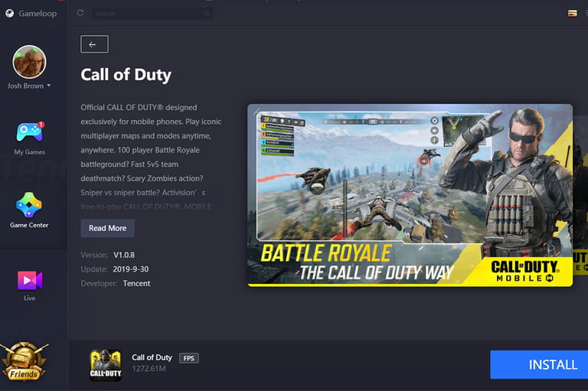Open the orange card icon in title bar
The height and width of the screenshot is (391, 588).
[x=572, y=14]
